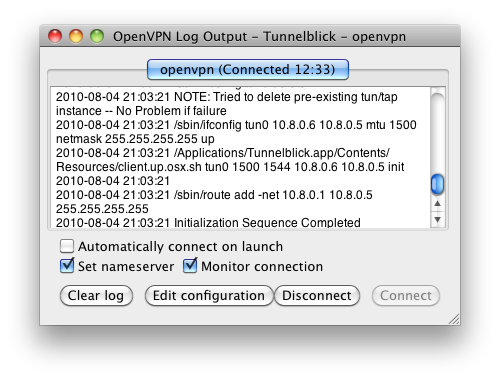
Task: Zoom window with the green button
Action: [97, 36]
